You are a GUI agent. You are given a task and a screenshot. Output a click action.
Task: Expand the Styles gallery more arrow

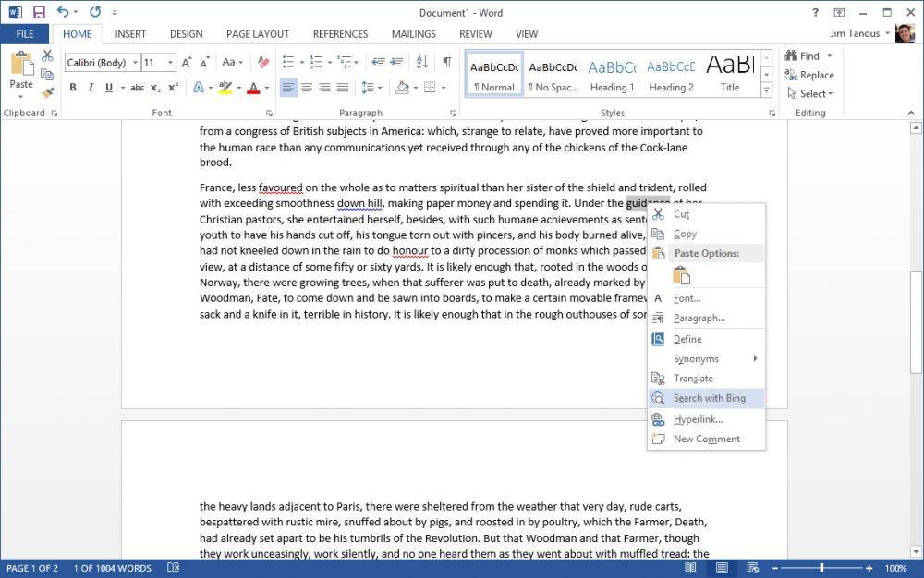(x=766, y=90)
